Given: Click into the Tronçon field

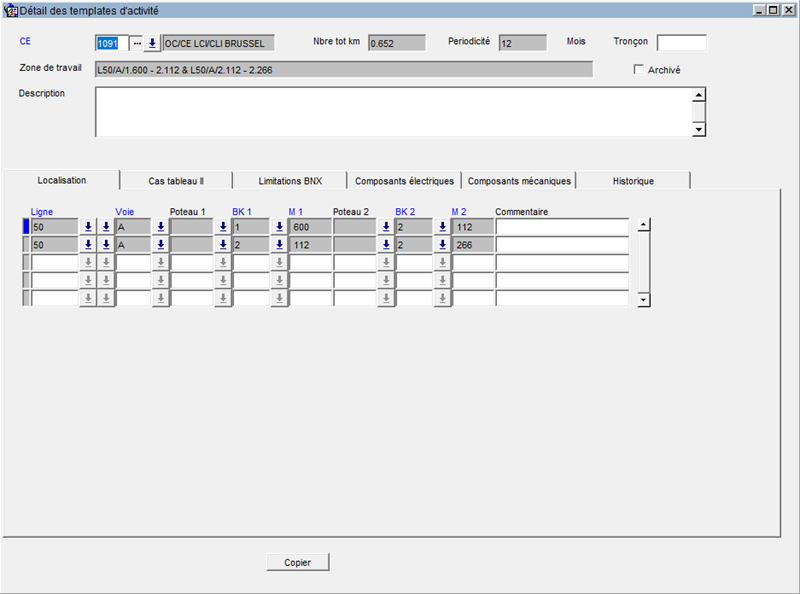Looking at the screenshot, I should point(682,43).
